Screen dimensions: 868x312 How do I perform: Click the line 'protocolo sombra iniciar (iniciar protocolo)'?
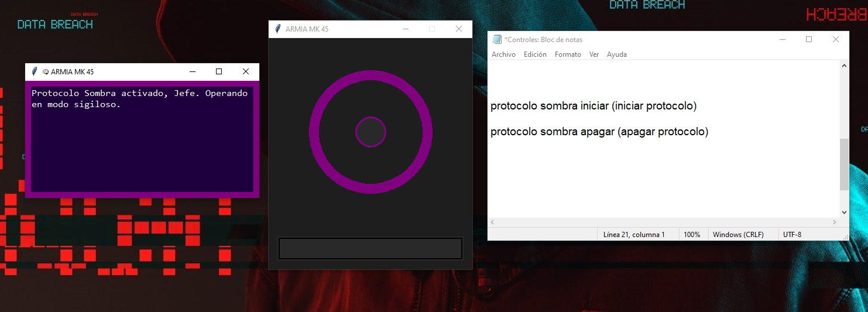(x=593, y=106)
